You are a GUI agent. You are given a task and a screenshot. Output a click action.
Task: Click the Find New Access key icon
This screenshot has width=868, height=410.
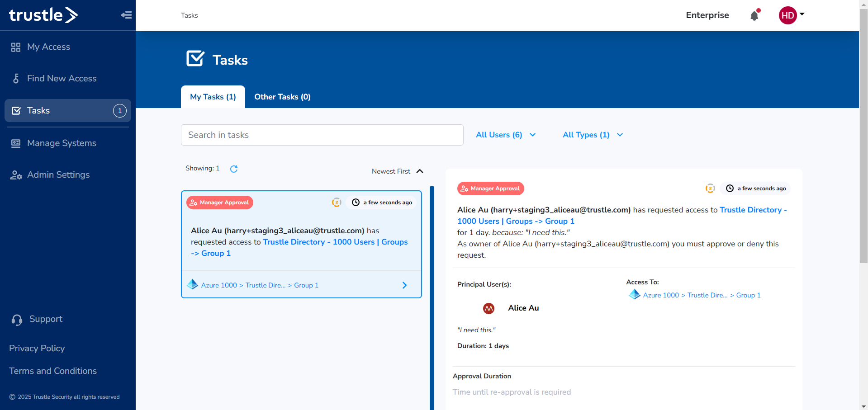[16, 79]
